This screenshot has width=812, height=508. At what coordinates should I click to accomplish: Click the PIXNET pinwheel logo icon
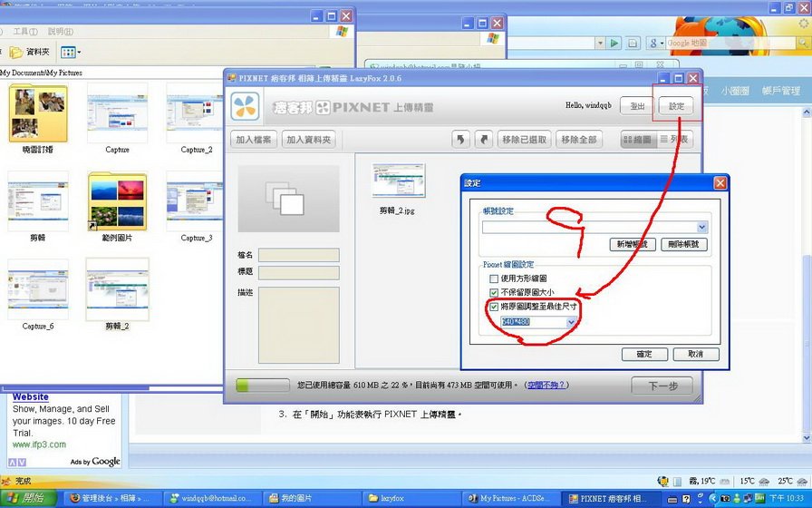[x=245, y=105]
